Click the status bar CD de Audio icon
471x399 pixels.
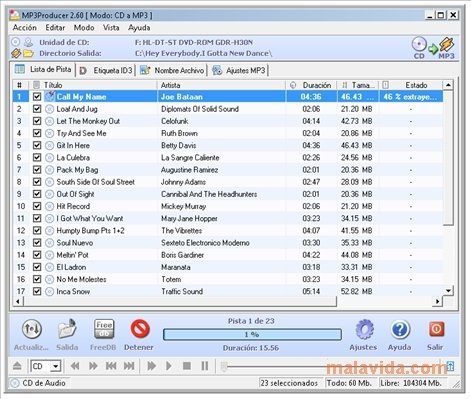tap(15, 383)
